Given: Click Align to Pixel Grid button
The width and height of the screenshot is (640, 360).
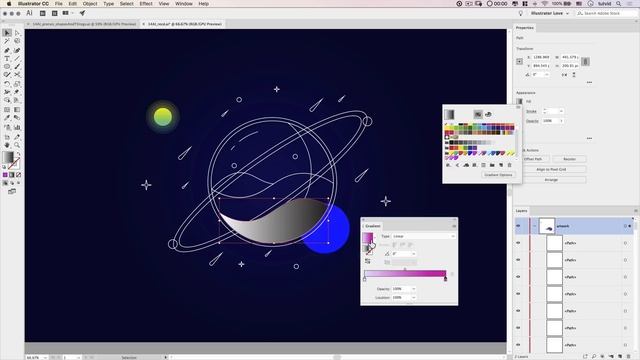Looking at the screenshot, I should tap(551, 169).
